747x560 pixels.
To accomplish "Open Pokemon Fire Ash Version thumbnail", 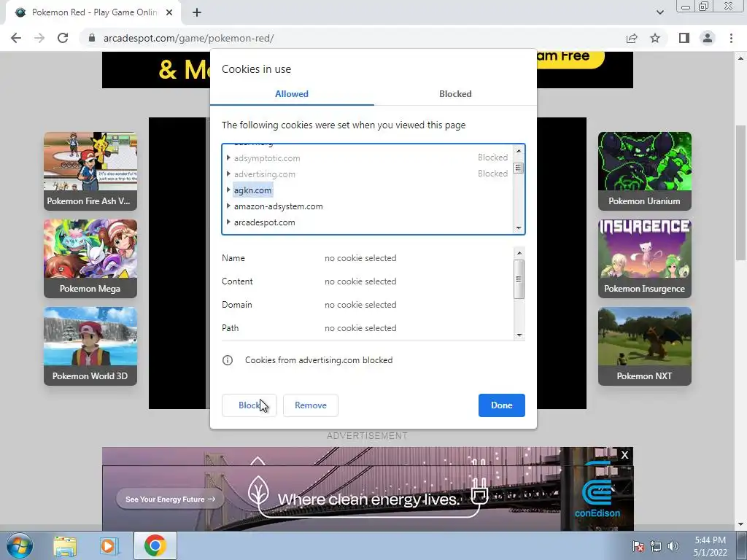I will 90,171.
